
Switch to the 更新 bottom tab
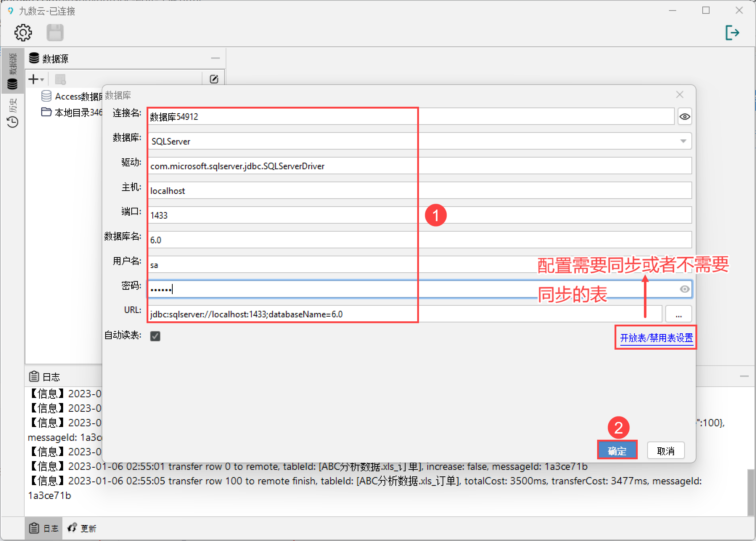tap(82, 528)
